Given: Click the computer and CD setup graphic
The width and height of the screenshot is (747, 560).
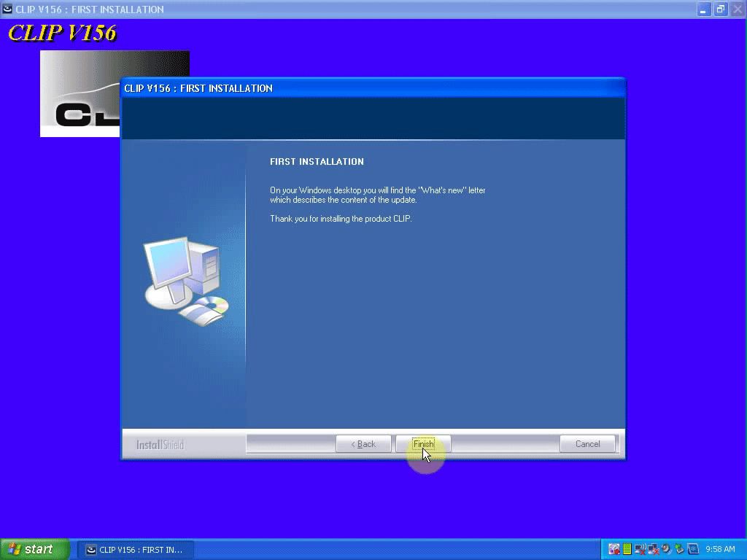Looking at the screenshot, I should point(186,281).
